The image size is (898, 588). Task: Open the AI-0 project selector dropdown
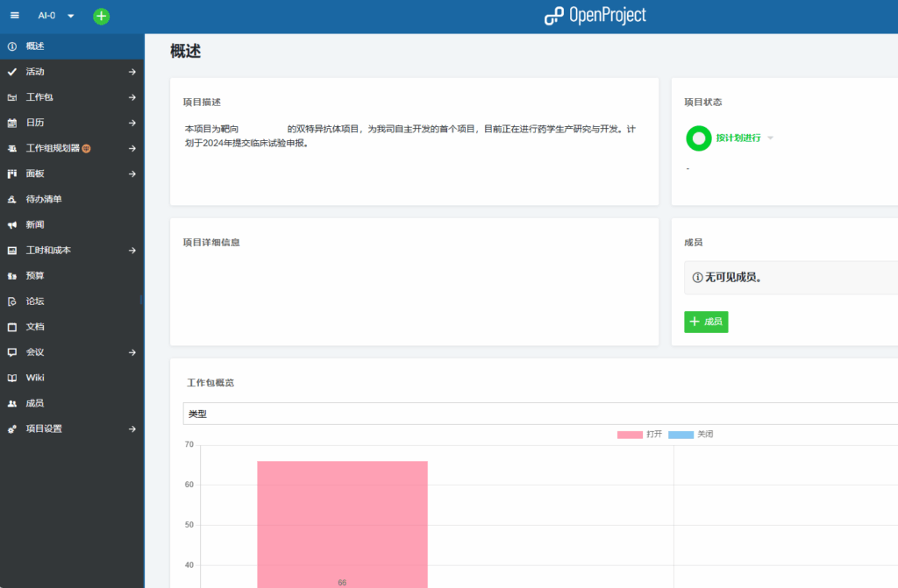[x=56, y=16]
